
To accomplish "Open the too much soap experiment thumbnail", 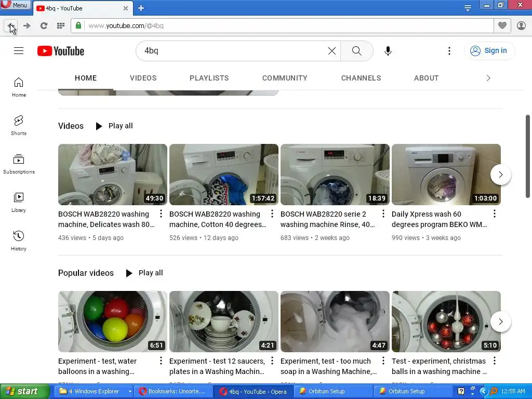I will coord(335,321).
